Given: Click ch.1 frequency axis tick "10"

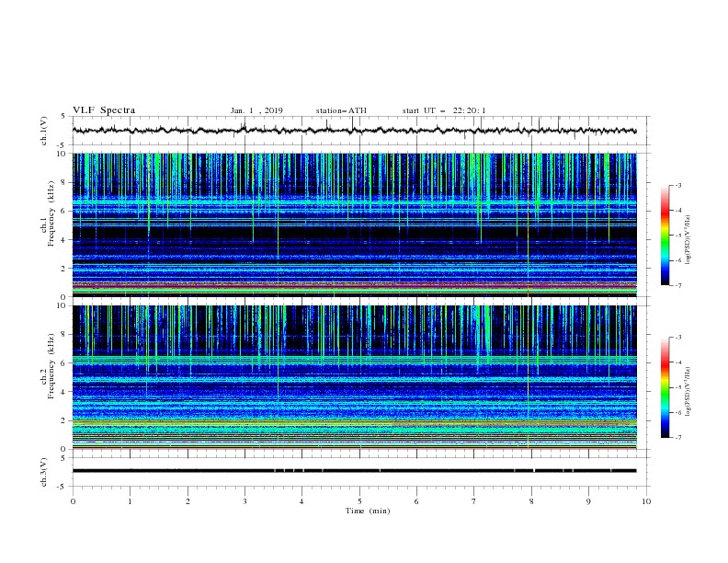Looking at the screenshot, I should coord(62,154).
